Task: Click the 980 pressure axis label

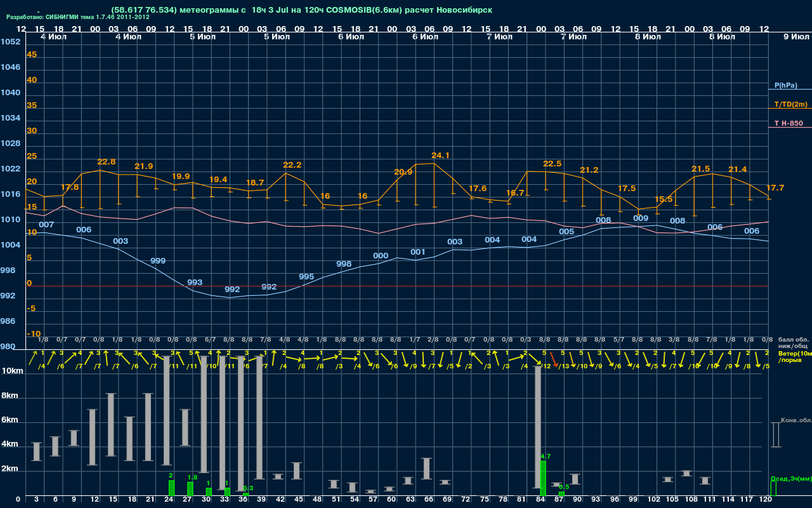Action: click(8, 347)
